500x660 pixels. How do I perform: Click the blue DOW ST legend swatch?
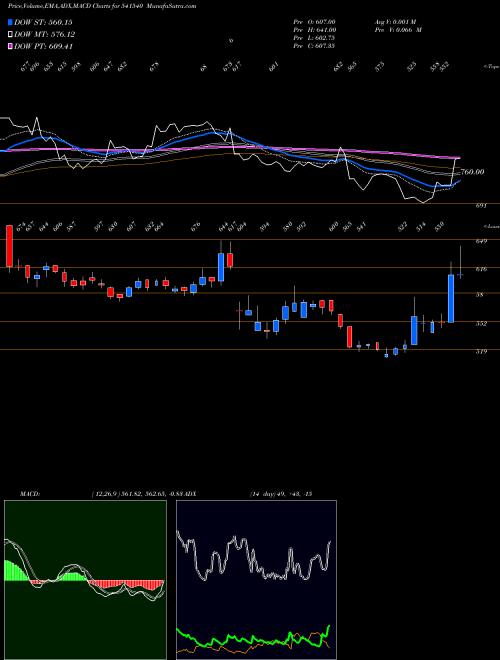[11, 22]
